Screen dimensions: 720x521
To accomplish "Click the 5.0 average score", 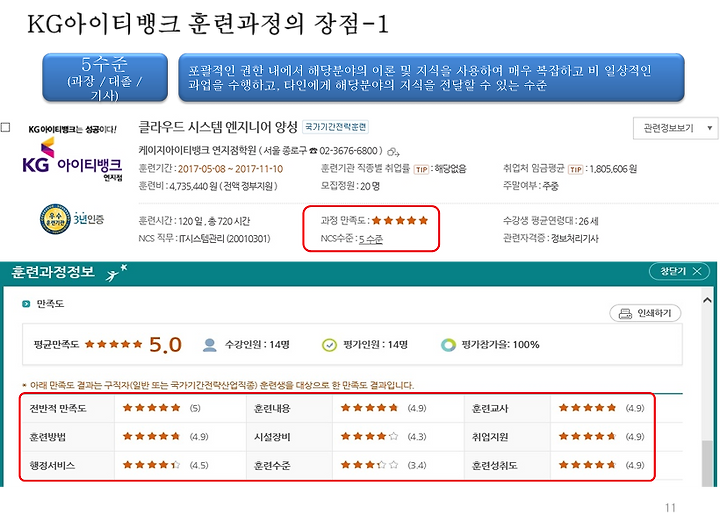I will (x=165, y=345).
